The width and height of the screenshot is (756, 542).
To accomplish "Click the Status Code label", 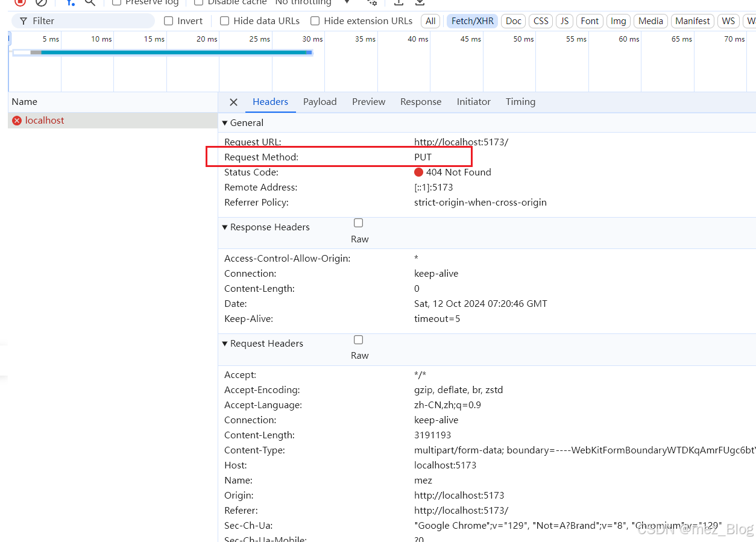I will click(251, 172).
